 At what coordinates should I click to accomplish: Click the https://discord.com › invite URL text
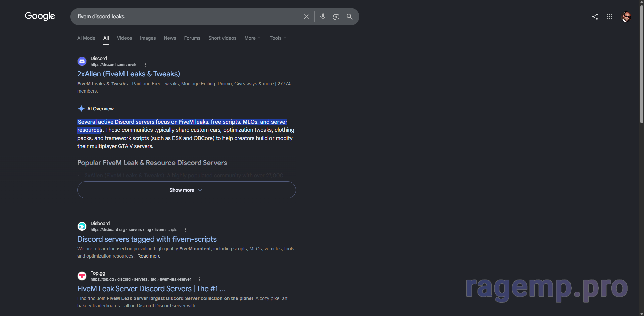point(114,65)
